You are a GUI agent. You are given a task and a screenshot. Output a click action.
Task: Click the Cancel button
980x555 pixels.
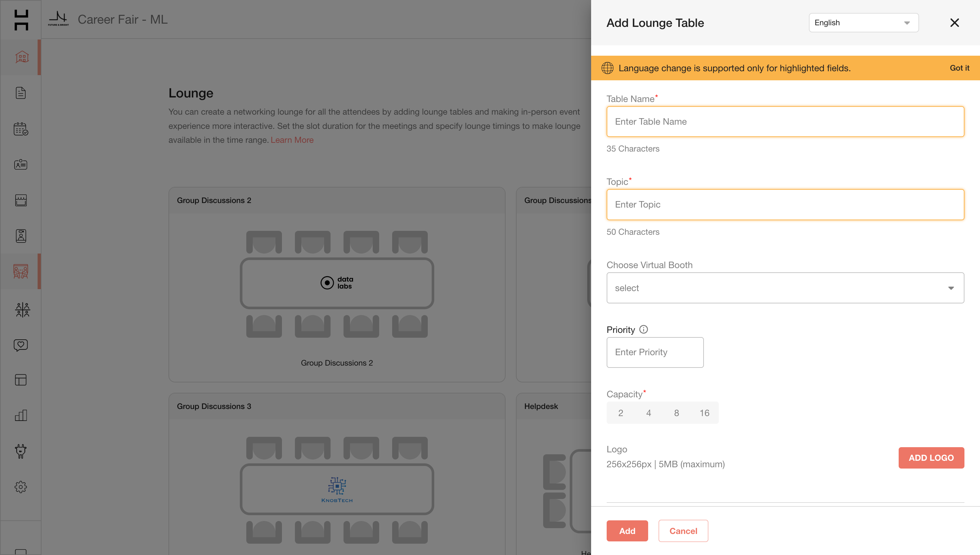coord(683,531)
